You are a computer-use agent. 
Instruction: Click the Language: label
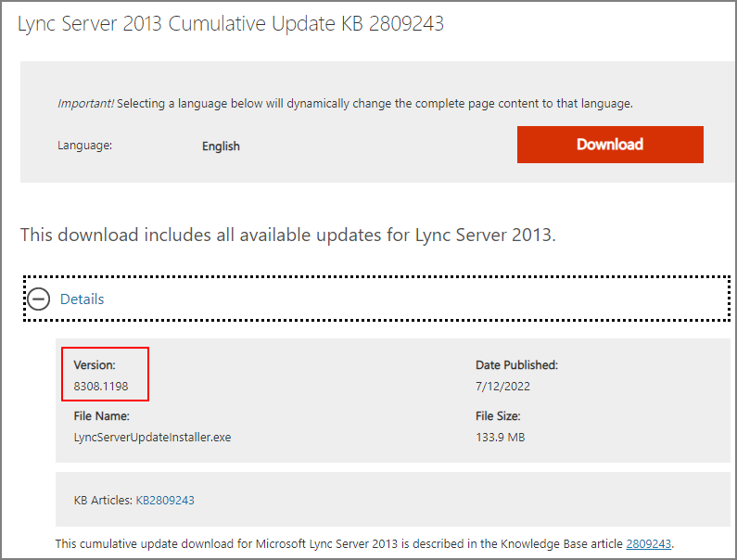[84, 146]
